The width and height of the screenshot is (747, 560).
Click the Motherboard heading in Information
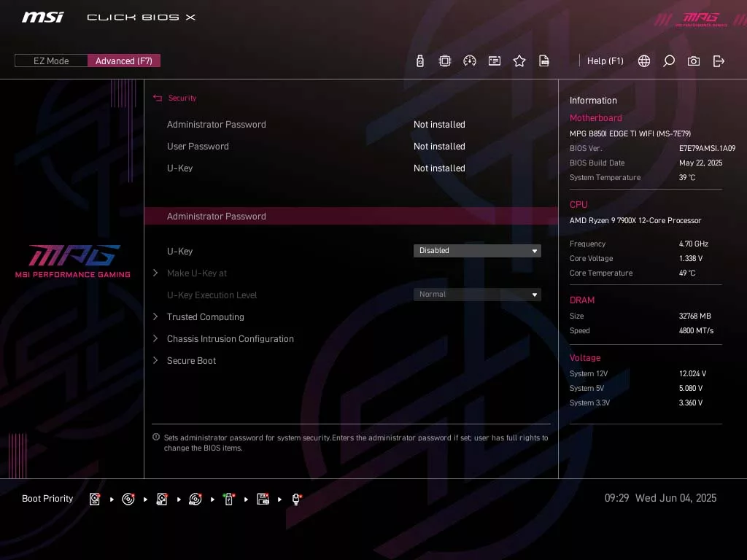point(595,118)
